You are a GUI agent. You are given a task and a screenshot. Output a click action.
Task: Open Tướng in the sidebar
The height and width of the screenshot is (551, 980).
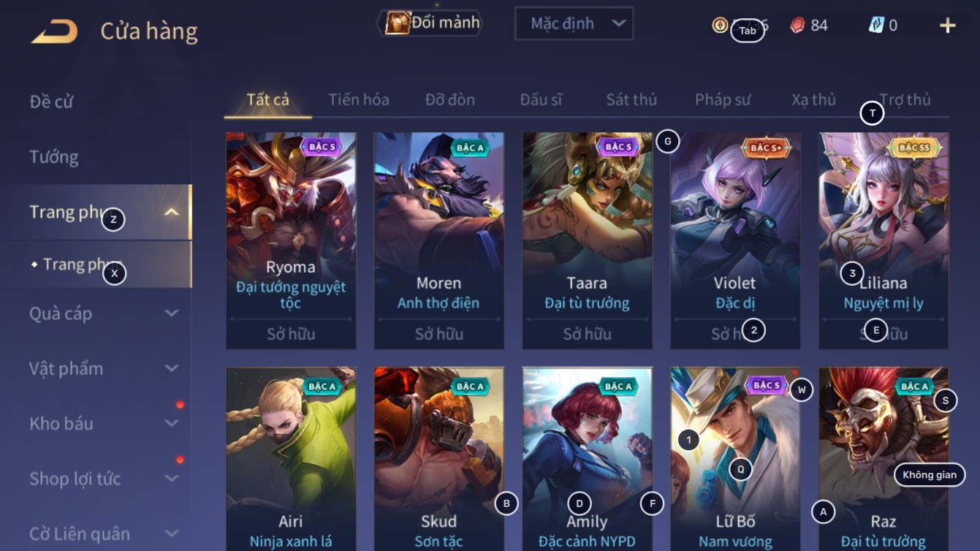coord(54,157)
